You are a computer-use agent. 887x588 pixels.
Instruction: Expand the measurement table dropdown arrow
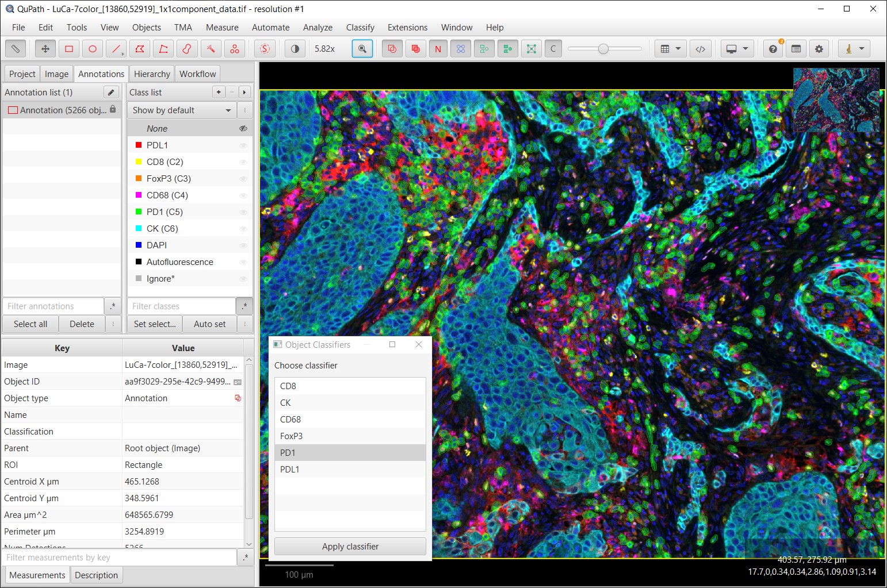(678, 49)
